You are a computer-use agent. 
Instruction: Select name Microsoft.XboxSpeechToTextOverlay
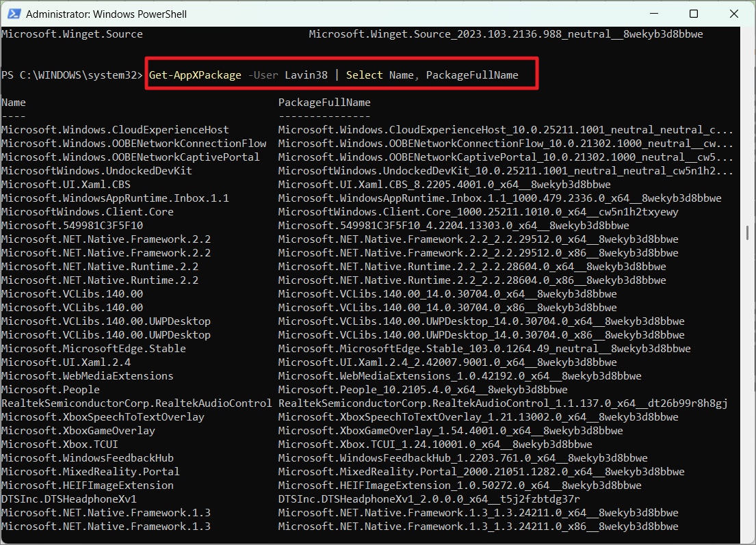coord(103,417)
